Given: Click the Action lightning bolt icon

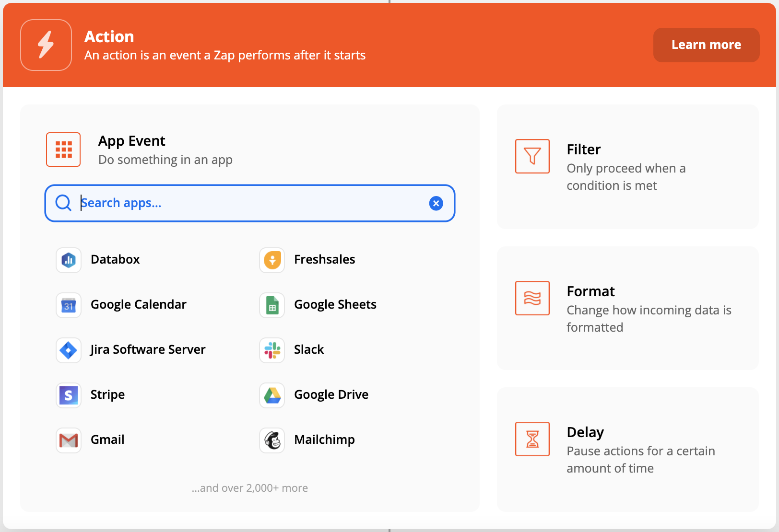Looking at the screenshot, I should pyautogui.click(x=46, y=45).
